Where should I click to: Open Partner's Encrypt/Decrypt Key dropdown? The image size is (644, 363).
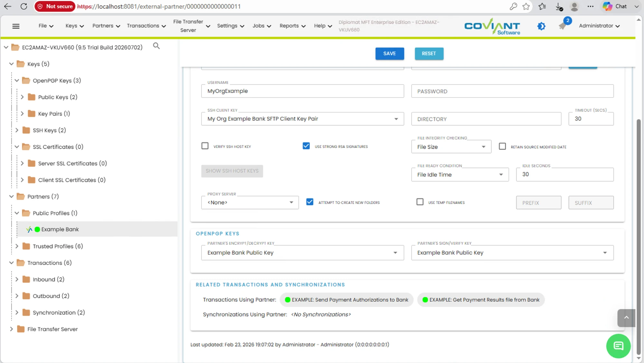click(x=302, y=253)
